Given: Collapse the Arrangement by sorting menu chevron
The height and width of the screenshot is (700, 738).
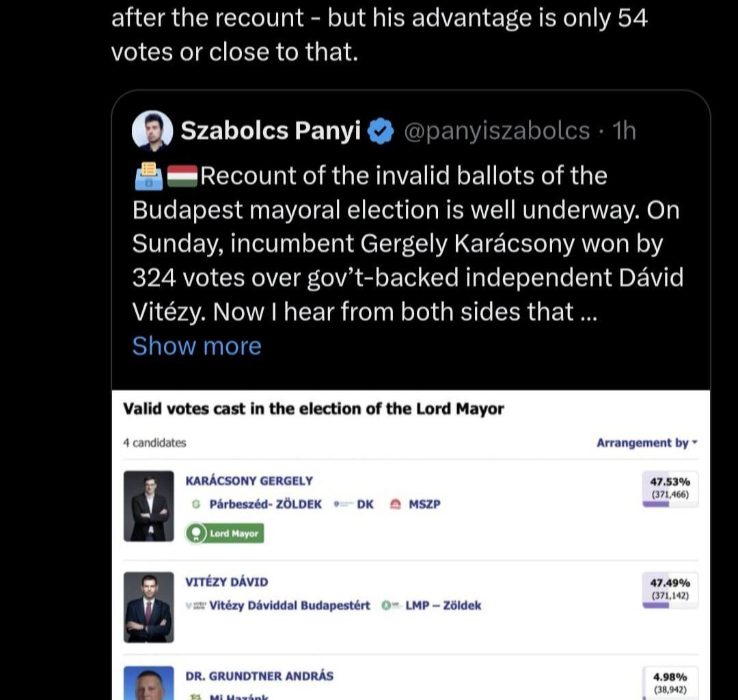Looking at the screenshot, I should tap(695, 443).
